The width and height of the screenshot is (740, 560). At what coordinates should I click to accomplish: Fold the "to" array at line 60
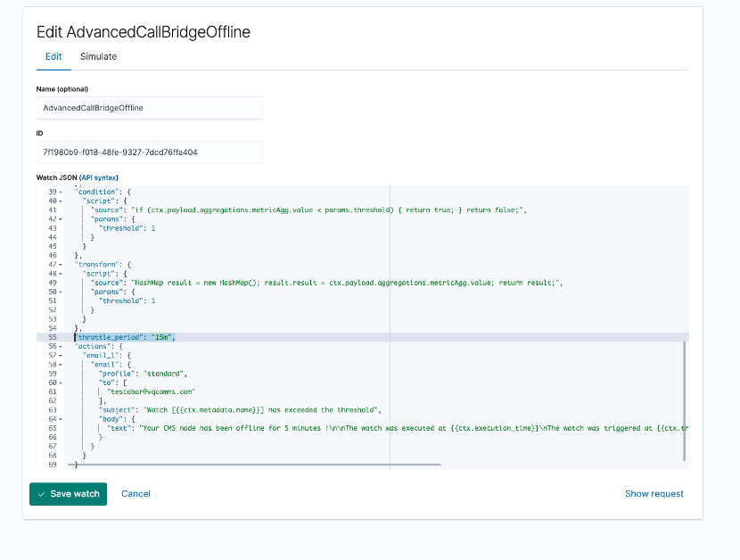(61, 383)
